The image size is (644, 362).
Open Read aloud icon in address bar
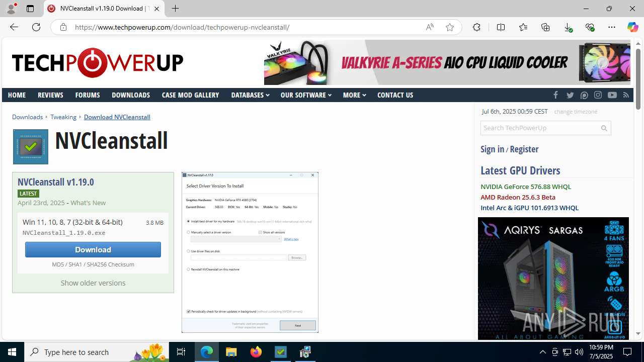coord(430,27)
